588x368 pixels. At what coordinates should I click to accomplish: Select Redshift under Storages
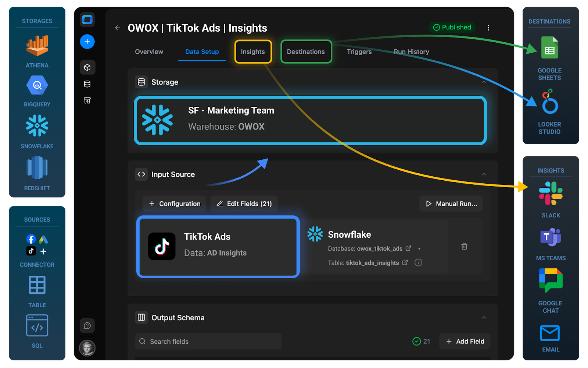pyautogui.click(x=37, y=168)
